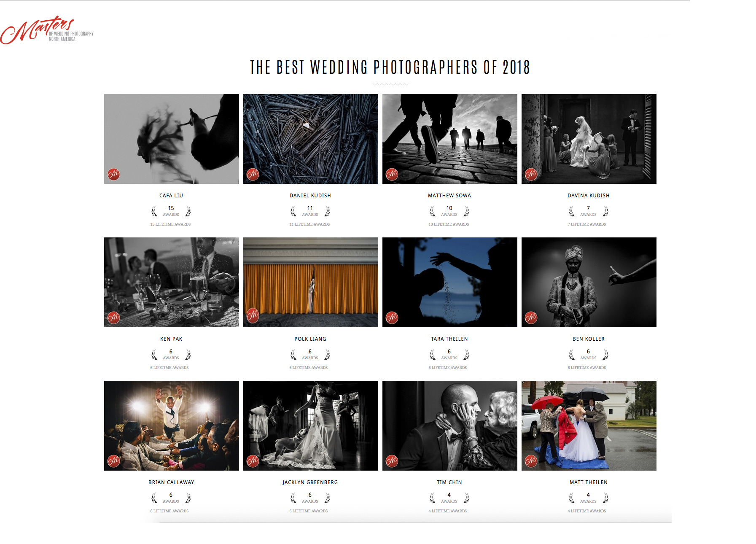Open Tara Theilen's blue silhouette photo
The image size is (756, 544).
pyautogui.click(x=450, y=282)
